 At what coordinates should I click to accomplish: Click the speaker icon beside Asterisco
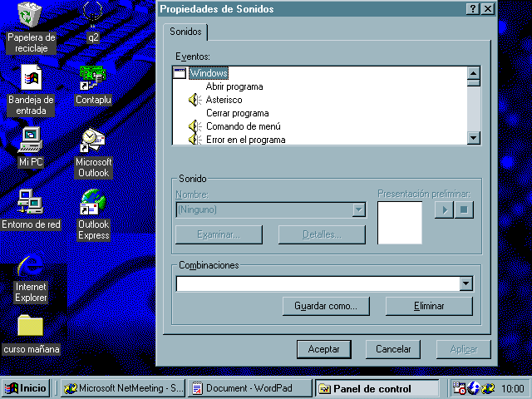pos(195,100)
